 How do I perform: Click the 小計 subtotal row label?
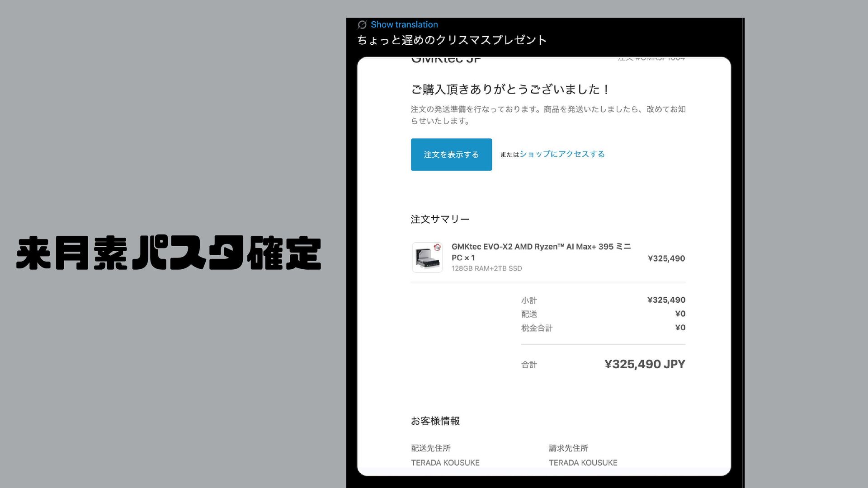click(529, 300)
